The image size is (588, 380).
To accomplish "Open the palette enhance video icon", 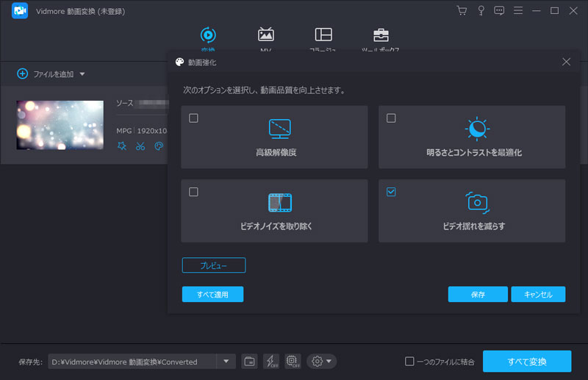I will pyautogui.click(x=159, y=146).
